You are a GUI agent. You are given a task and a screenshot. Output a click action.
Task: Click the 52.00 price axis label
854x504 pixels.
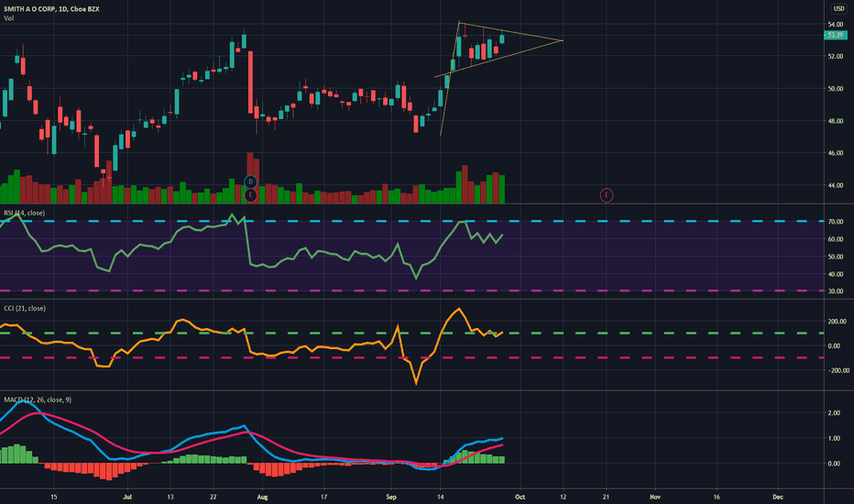coord(836,57)
